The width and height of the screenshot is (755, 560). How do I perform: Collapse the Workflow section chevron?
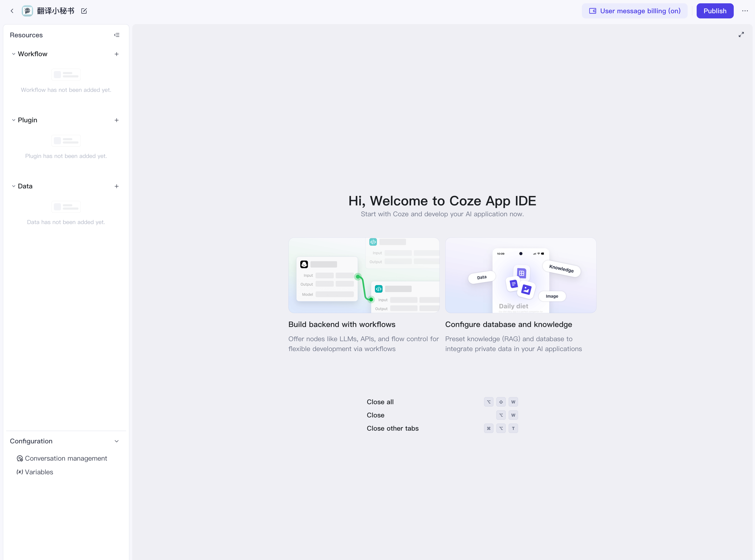[13, 54]
